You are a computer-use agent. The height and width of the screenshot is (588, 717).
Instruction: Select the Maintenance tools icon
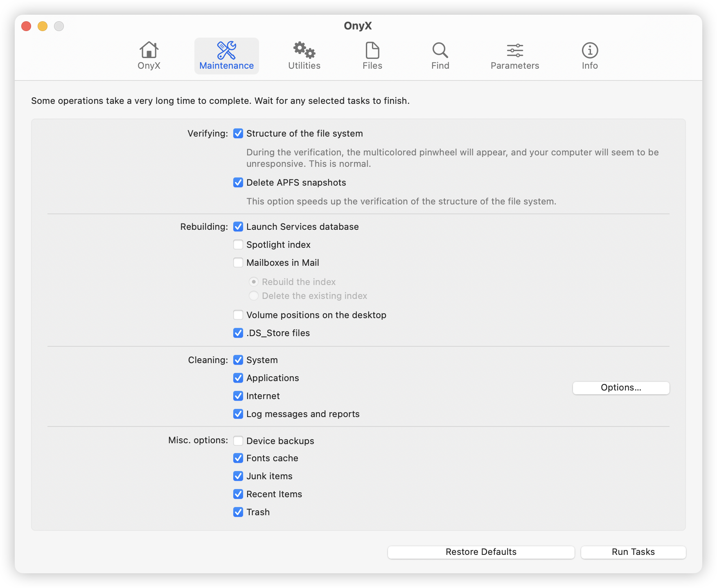[226, 50]
